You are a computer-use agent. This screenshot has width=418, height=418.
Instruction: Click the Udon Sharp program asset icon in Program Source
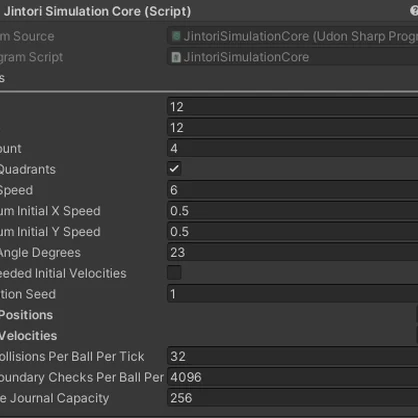[x=176, y=36]
